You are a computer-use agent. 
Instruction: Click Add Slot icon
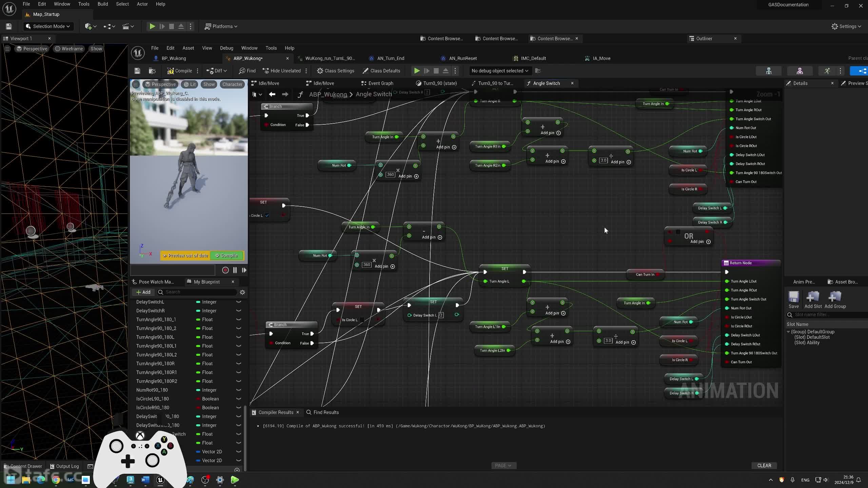[813, 300]
